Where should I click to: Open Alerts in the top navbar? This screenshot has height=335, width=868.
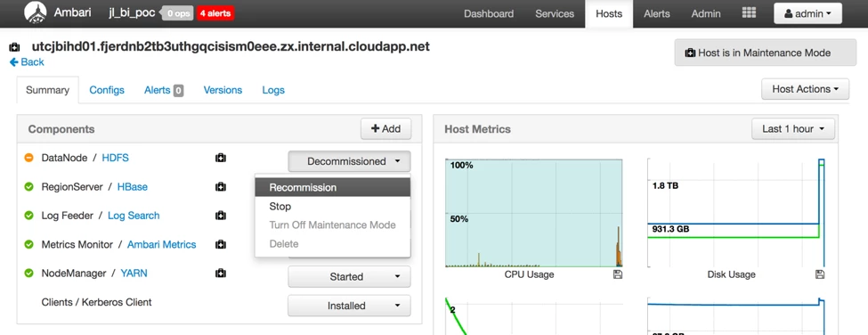pyautogui.click(x=656, y=14)
